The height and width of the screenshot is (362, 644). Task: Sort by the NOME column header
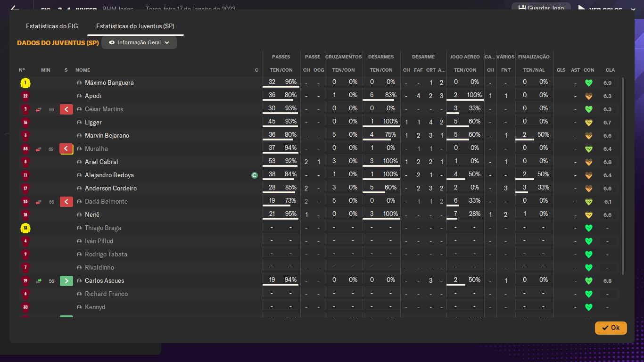[83, 70]
